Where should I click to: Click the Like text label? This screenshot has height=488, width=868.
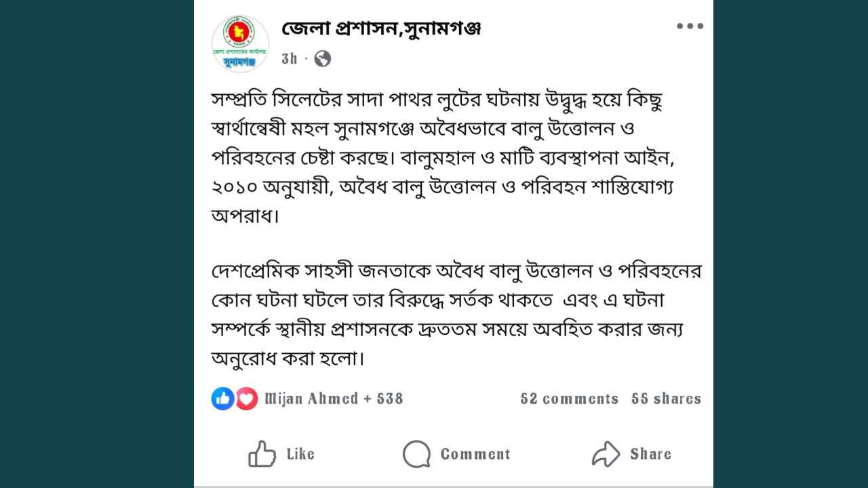pos(300,454)
